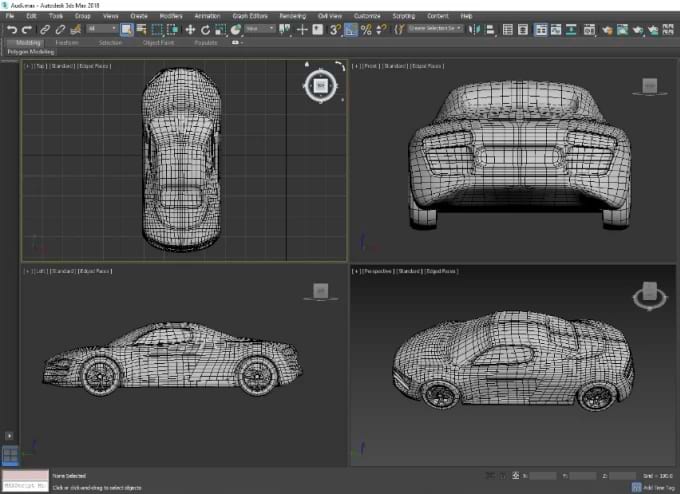680x494 pixels.
Task: Switch to the Freeform ribbon tab
Action: coord(67,43)
